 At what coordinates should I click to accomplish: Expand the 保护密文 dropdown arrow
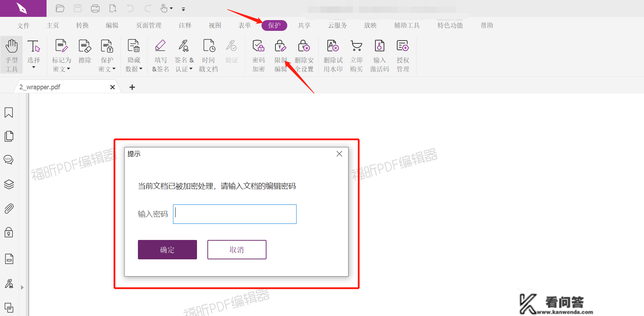click(x=114, y=69)
